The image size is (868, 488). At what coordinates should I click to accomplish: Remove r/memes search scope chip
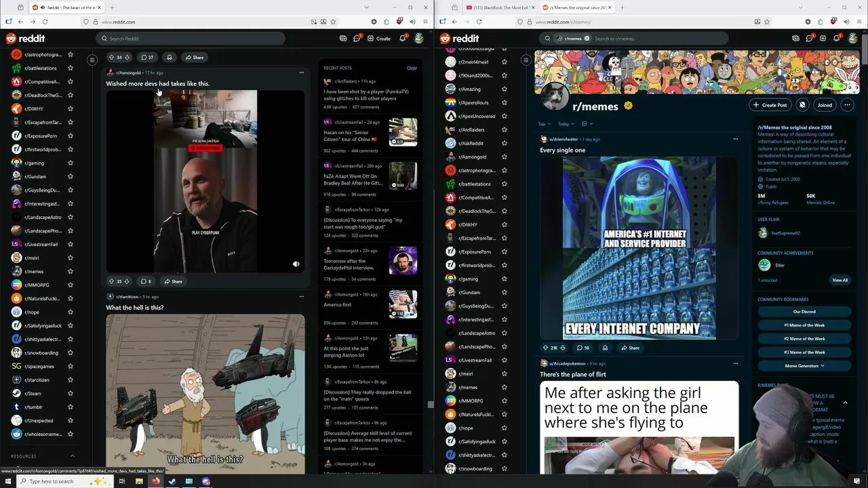(587, 39)
